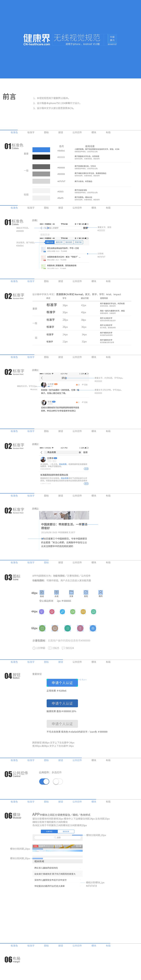This screenshot has height=980, width=141.
Task: Turn off the blue enabled toggle switch
Action: tap(44, 781)
